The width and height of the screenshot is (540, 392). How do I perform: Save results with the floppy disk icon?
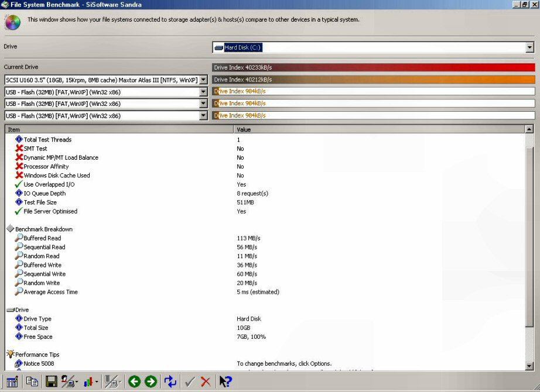tap(52, 381)
